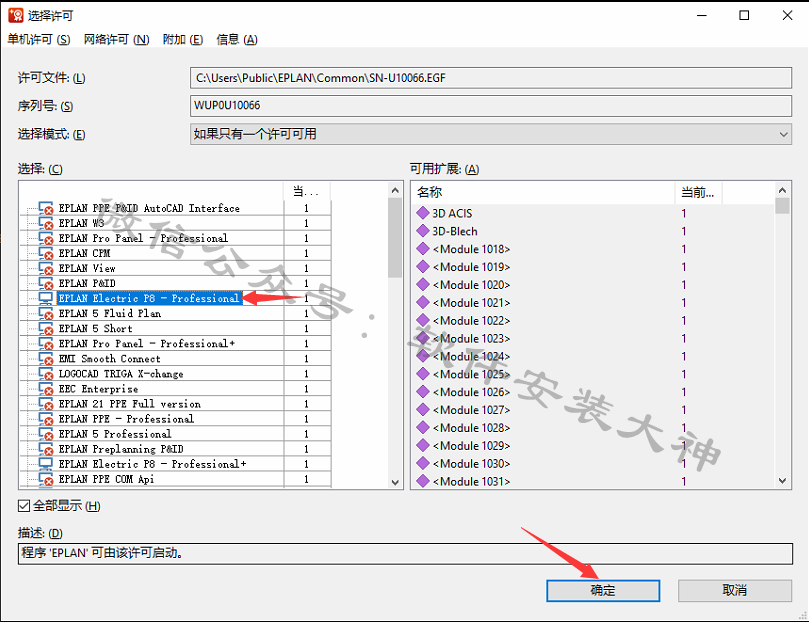
Task: Select the <Module 1030> extension
Action: pyautogui.click(x=472, y=463)
